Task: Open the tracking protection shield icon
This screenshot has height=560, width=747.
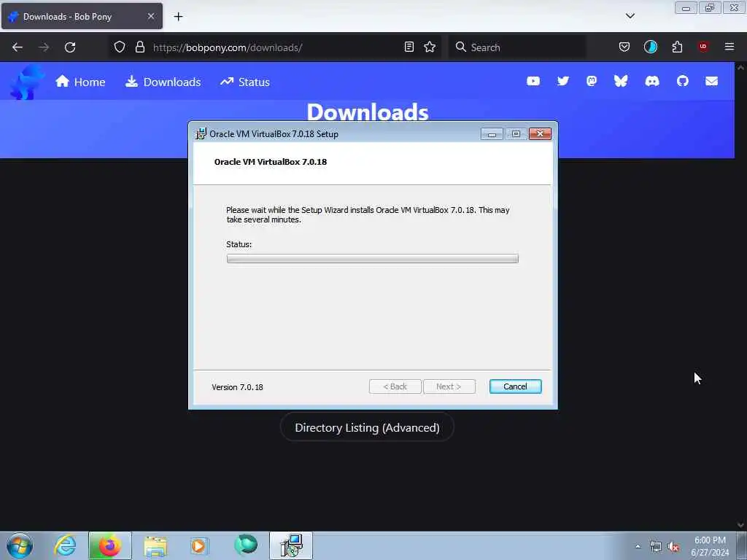Action: pyautogui.click(x=120, y=47)
